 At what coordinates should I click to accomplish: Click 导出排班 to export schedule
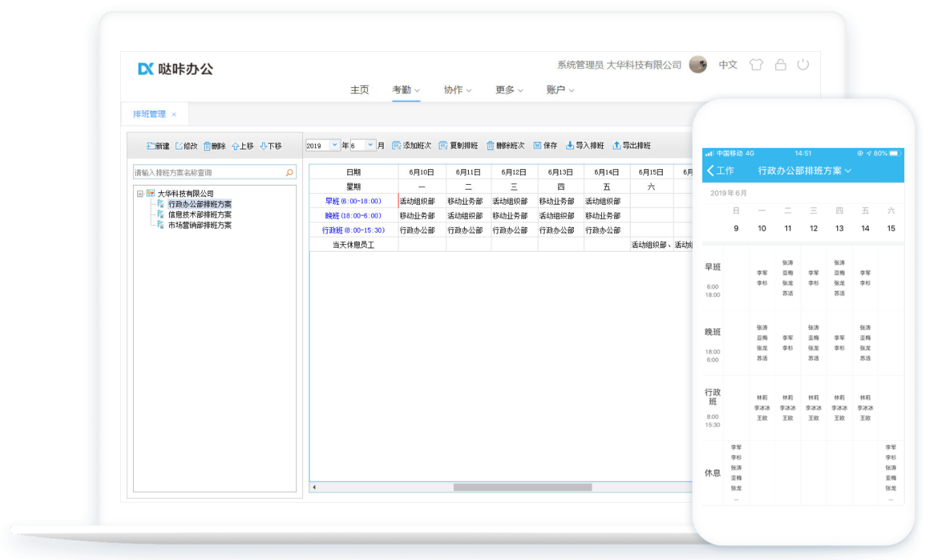(631, 145)
